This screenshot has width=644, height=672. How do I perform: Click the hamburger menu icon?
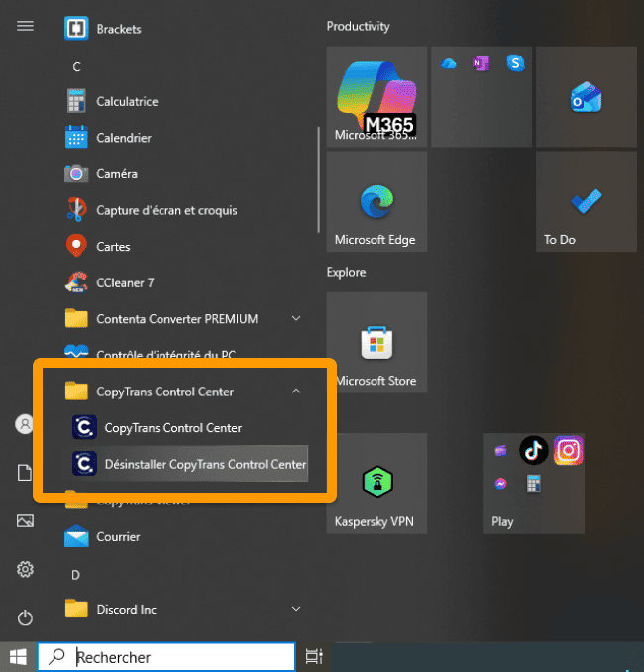pos(25,26)
